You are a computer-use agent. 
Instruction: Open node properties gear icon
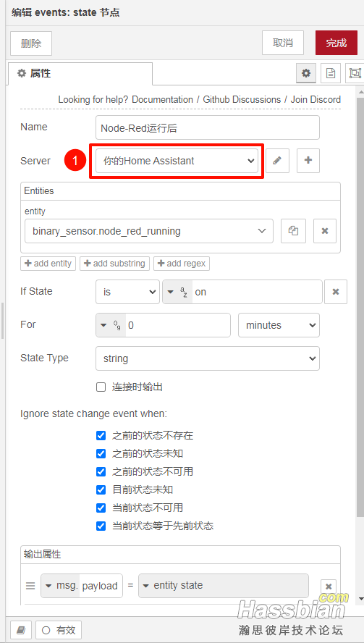pos(306,73)
